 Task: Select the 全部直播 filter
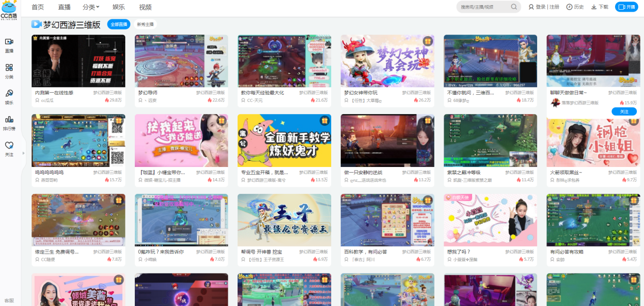coord(119,24)
